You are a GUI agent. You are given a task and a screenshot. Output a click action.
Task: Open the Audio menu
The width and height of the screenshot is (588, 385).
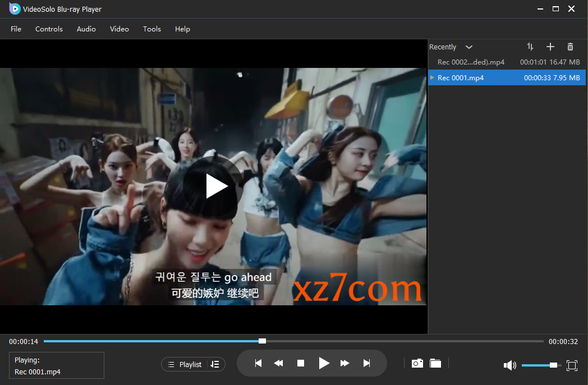[86, 29]
